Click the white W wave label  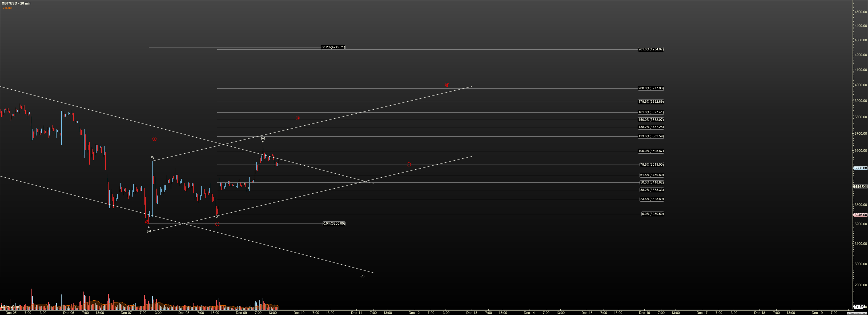point(153,157)
